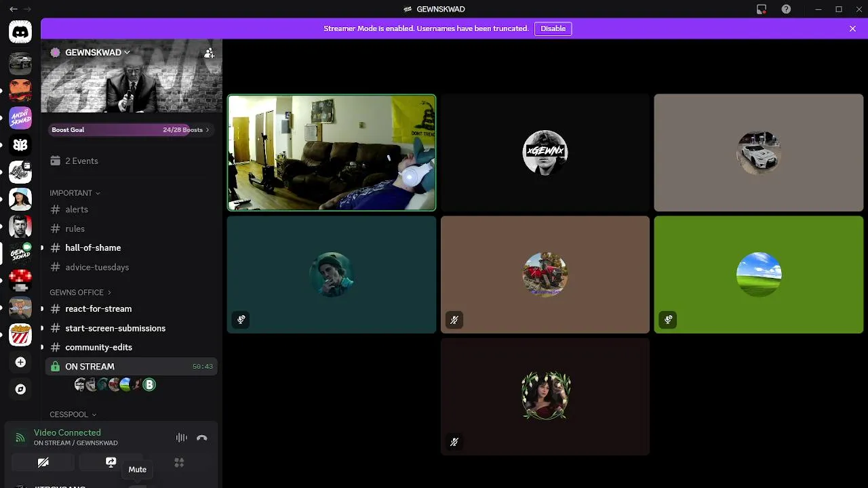Screen dimensions: 868x488
Task: Go back with the left arrow
Action: click(13, 9)
